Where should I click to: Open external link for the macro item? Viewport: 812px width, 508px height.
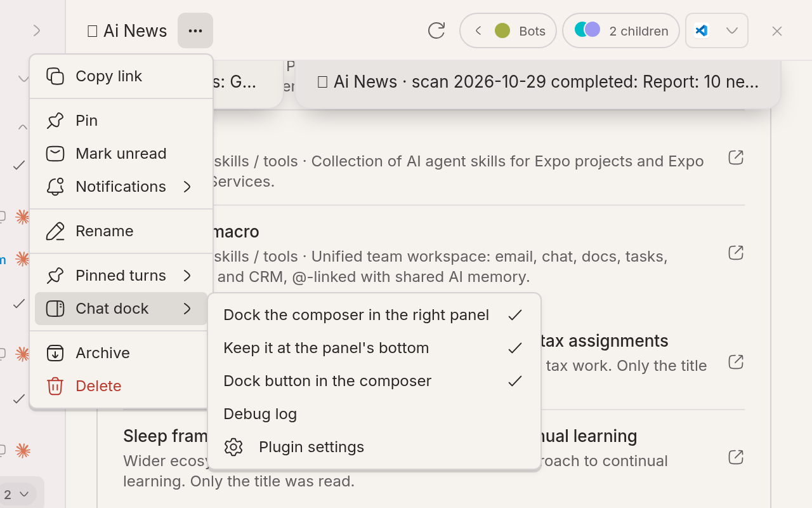coord(736,253)
